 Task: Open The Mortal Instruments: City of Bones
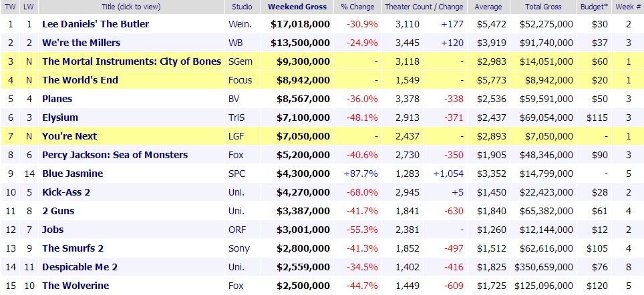coord(132,61)
